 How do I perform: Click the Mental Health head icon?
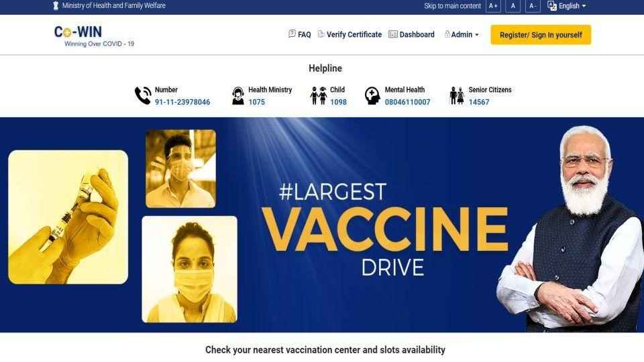coord(372,96)
